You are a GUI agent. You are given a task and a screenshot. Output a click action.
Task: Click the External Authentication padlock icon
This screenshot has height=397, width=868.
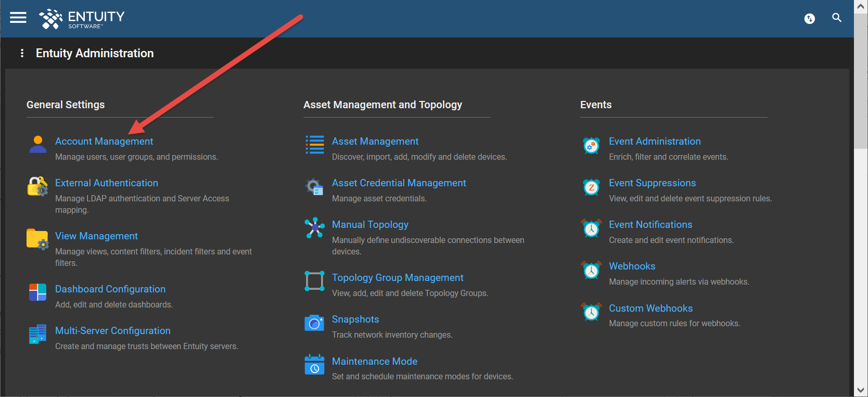tap(38, 186)
